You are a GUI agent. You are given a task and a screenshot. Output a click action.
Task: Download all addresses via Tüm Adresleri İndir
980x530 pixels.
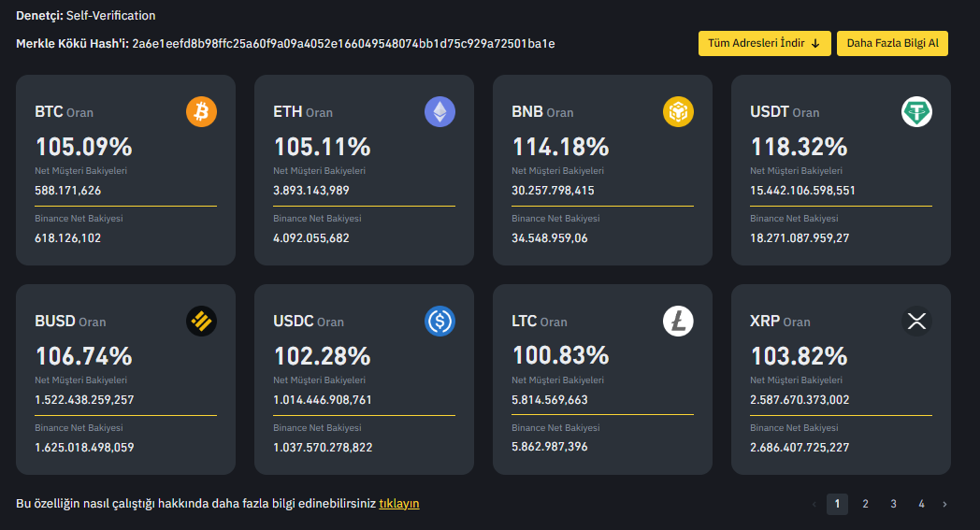point(764,43)
